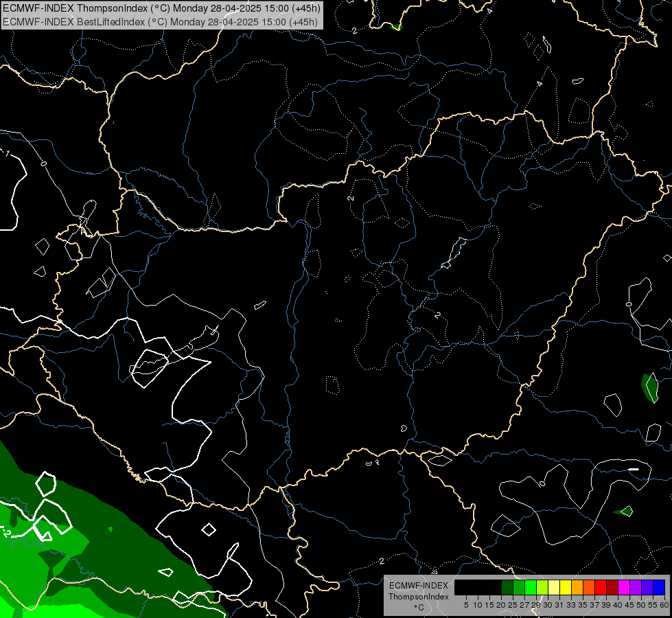Click legend tick label 25
Image resolution: width=672 pixels, height=618 pixels.
[x=513, y=605]
